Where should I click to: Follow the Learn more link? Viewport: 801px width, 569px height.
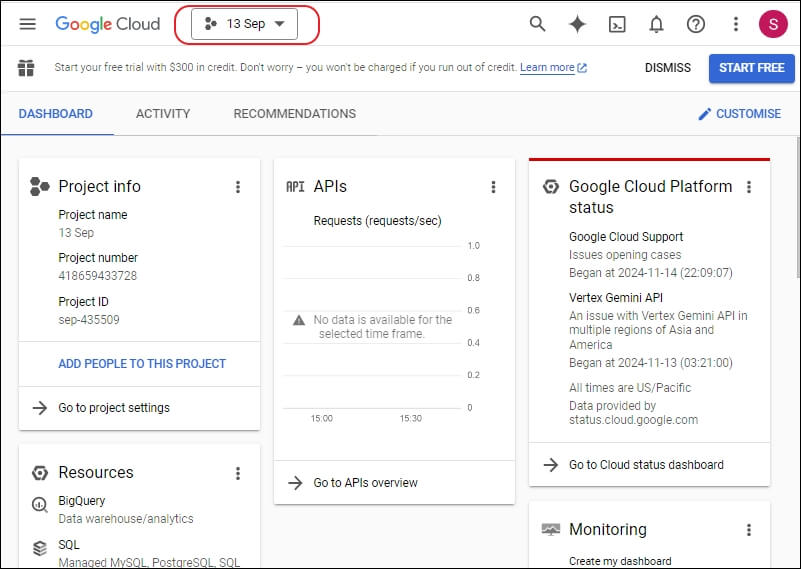(547, 67)
